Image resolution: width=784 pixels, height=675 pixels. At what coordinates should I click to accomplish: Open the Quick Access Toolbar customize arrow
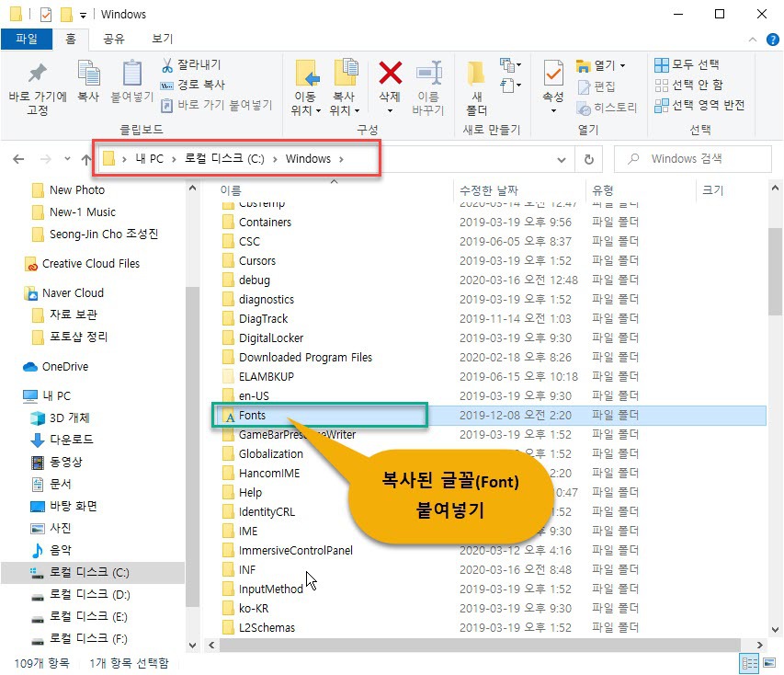[83, 15]
